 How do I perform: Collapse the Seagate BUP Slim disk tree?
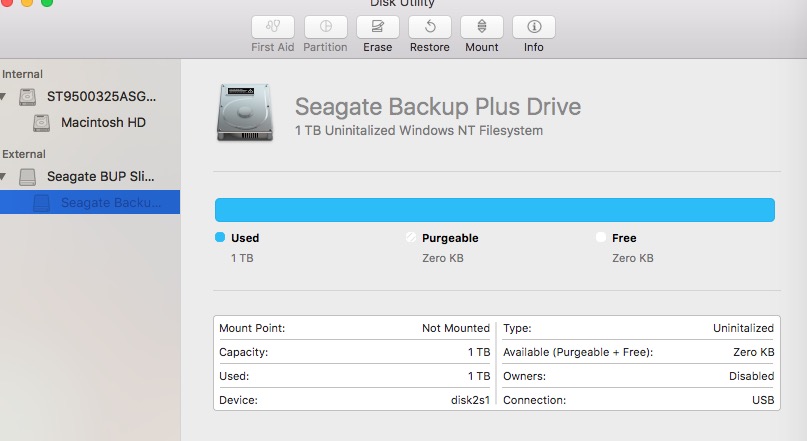coord(4,177)
